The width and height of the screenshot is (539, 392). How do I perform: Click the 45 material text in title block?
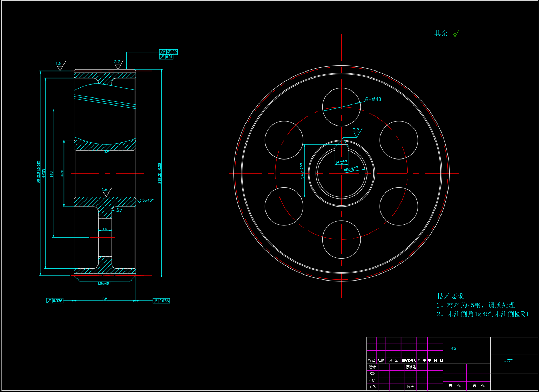[x=453, y=348]
